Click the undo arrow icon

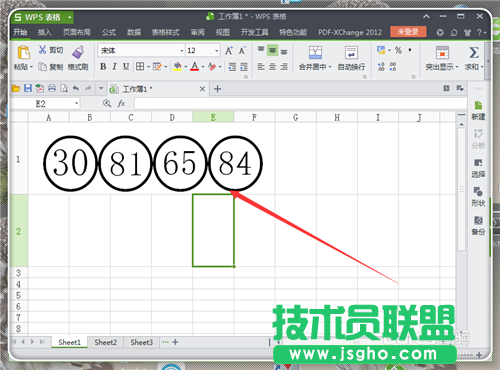tap(76, 88)
